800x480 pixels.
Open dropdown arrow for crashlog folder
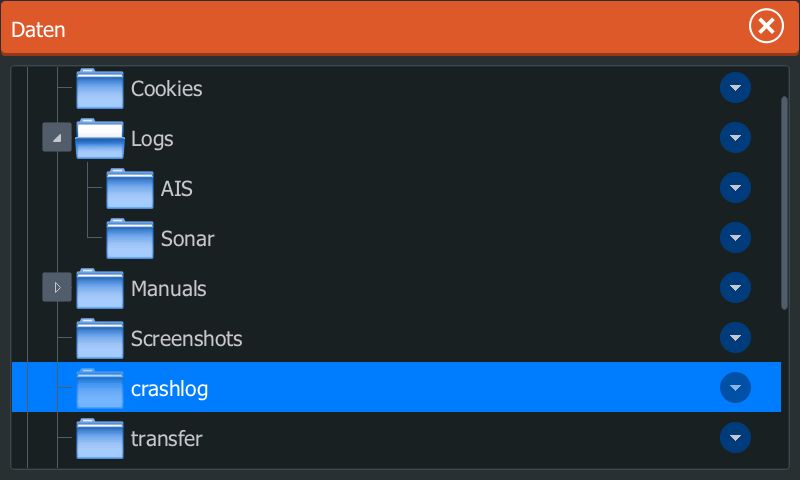click(x=735, y=387)
